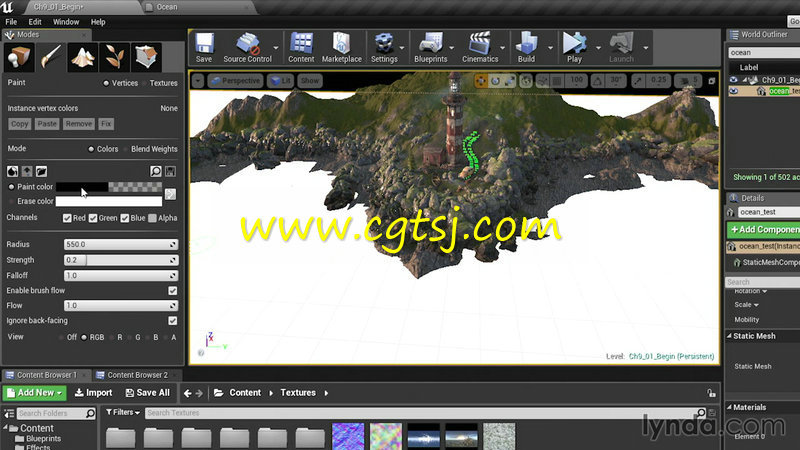
Task: Open the Cinematics dropdown arrow
Action: click(x=503, y=47)
